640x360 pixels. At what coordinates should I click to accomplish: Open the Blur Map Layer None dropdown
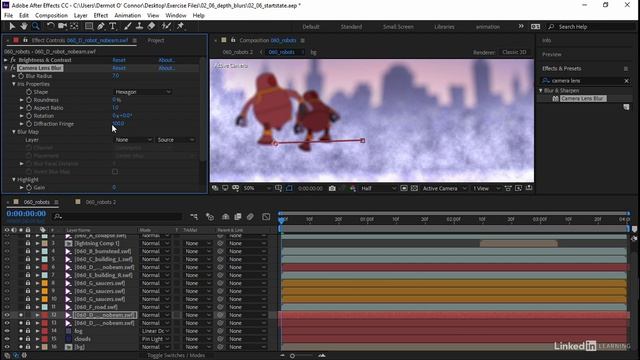tap(133, 140)
